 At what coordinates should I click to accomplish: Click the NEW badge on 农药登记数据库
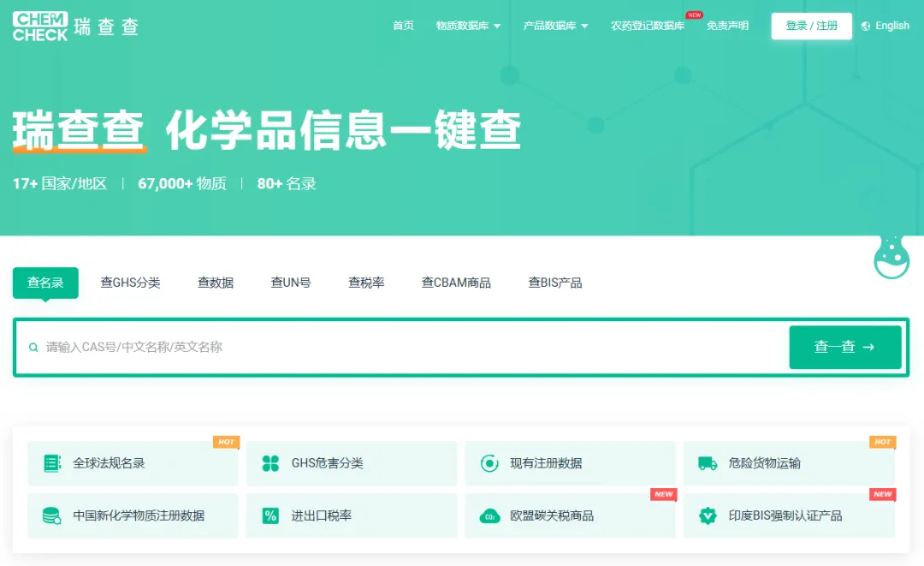click(694, 15)
